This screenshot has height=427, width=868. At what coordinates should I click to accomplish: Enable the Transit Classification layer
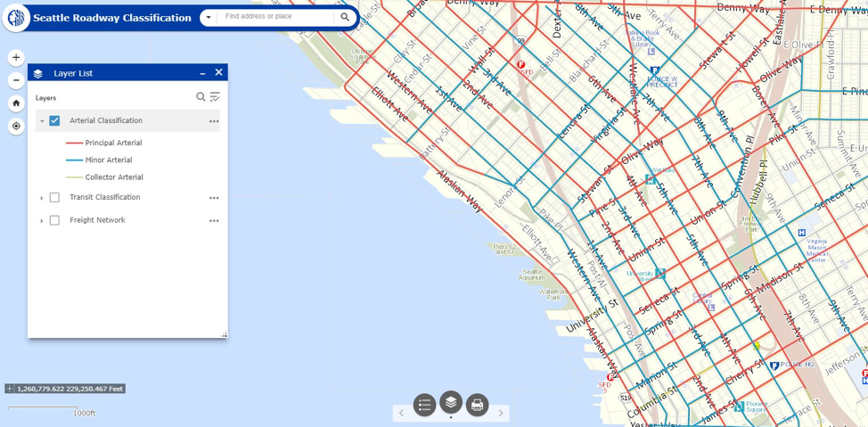pyautogui.click(x=54, y=198)
